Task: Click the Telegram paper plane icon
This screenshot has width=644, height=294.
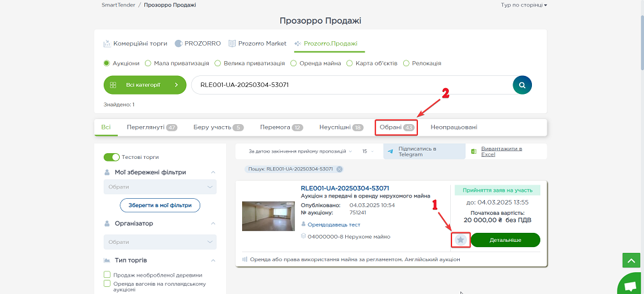Action: (390, 151)
